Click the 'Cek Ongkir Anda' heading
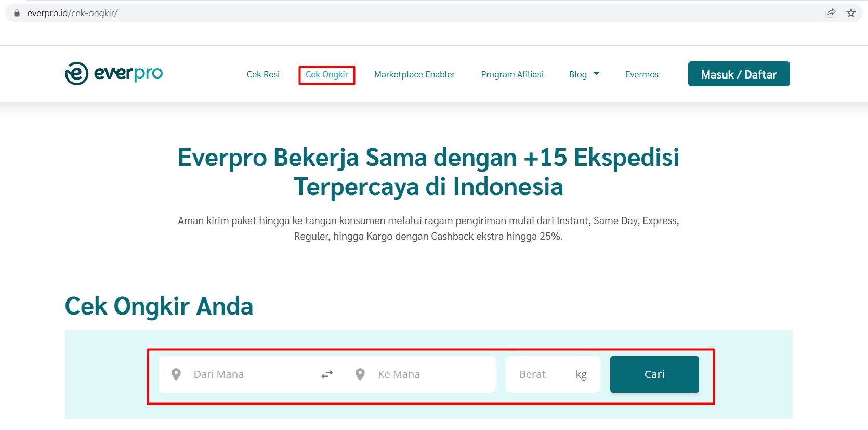868x430 pixels. coord(159,306)
